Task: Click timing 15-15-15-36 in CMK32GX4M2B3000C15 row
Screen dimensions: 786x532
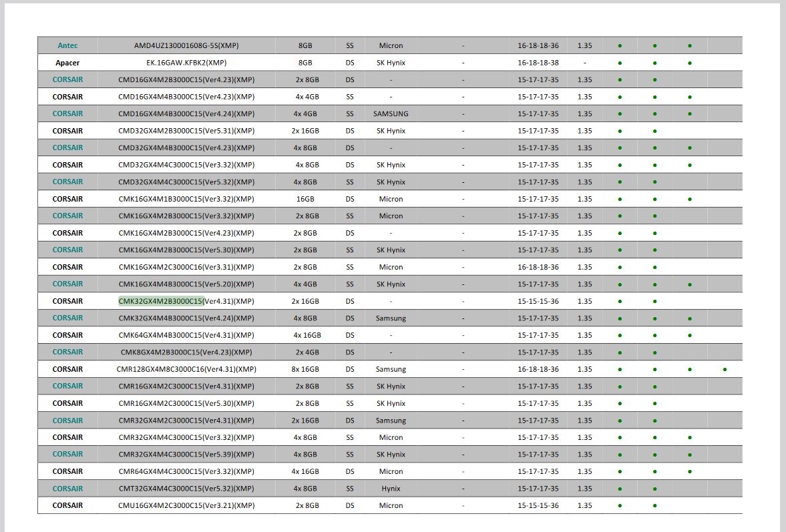Action: click(538, 301)
